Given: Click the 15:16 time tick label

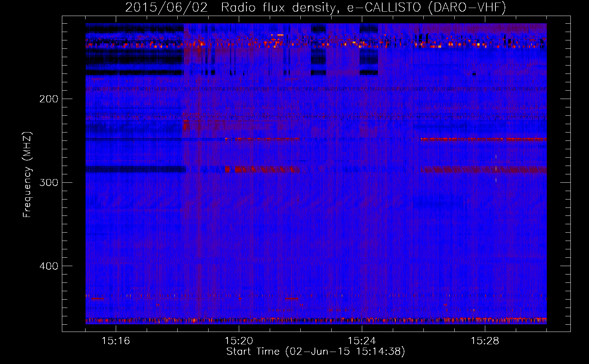Looking at the screenshot, I should 116,341.
